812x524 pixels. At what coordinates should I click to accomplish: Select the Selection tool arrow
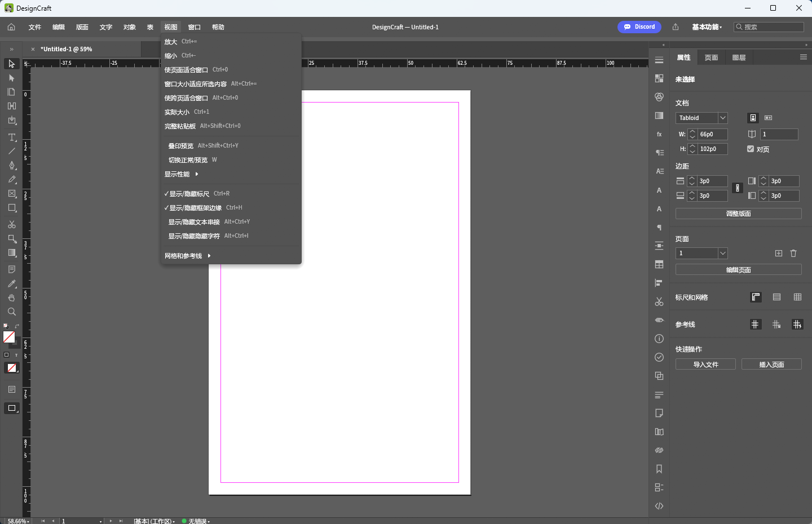coord(11,64)
